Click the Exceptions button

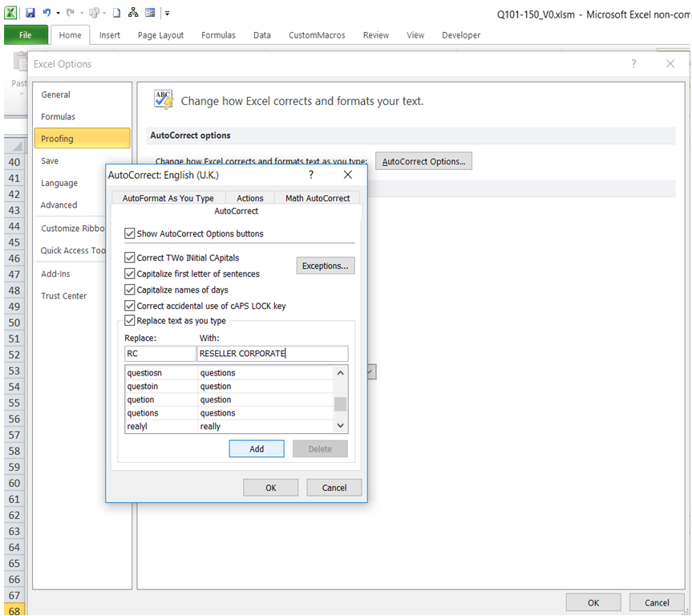325,265
